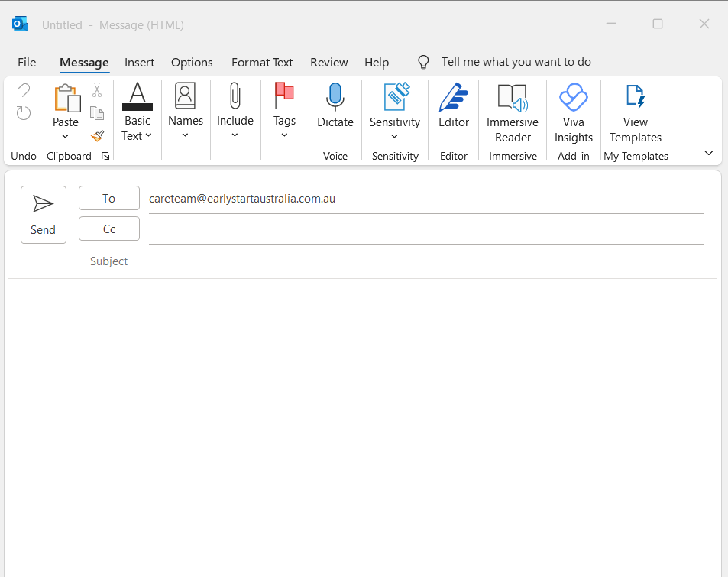Click into the Cc address field
Screen dimensions: 728x577
[x=425, y=229]
